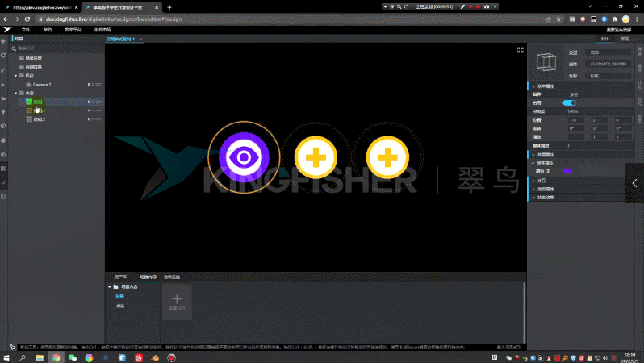This screenshot has width=644, height=363.
Task: Click the purple eye button in viewport
Action: click(x=244, y=156)
